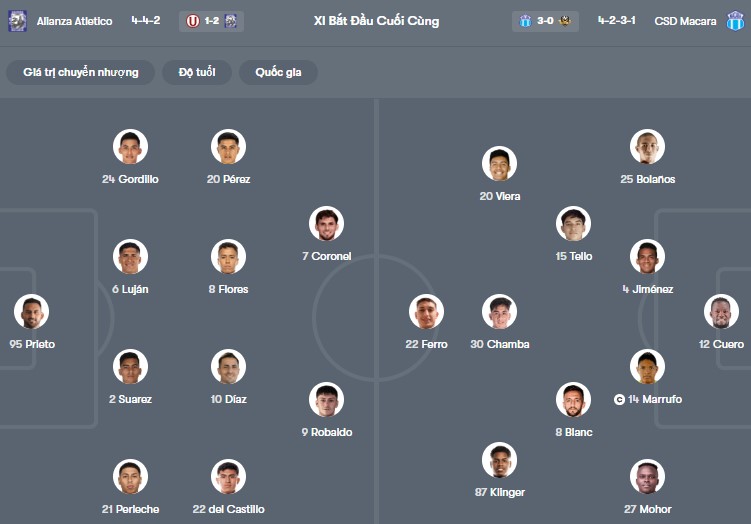Select player 22 del Castillo
Image resolution: width=751 pixels, height=524 pixels.
[228, 477]
